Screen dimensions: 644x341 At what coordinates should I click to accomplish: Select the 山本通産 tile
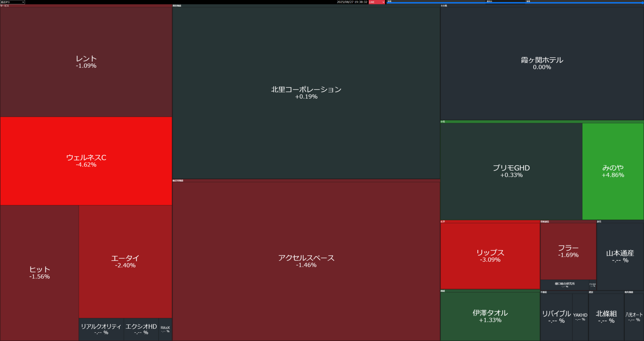coord(620,257)
